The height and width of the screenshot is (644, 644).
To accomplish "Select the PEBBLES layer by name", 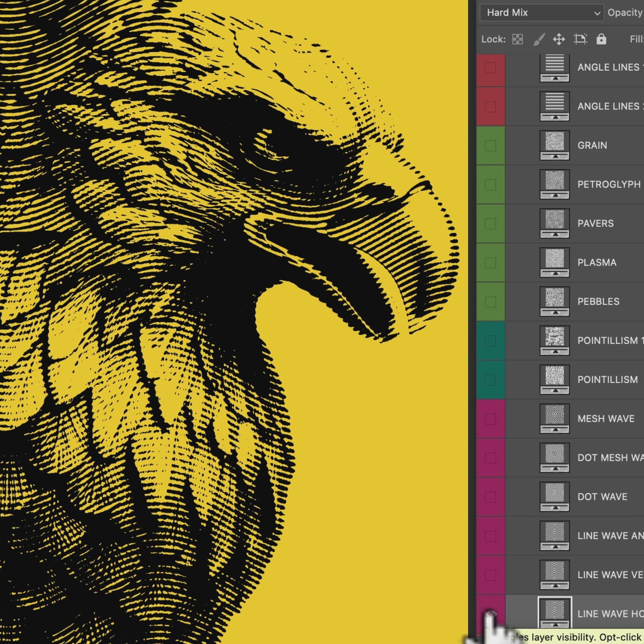I will 598,301.
